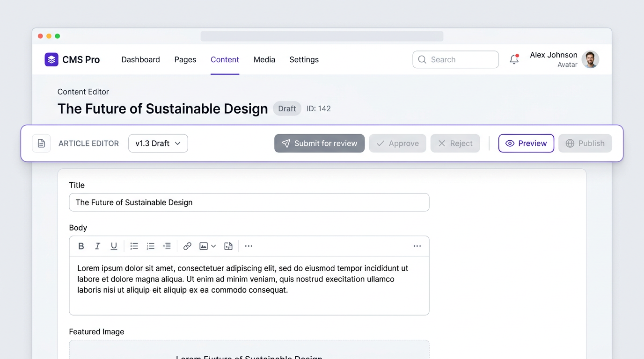Click the insert image icon
This screenshot has height=359, width=644.
point(204,246)
